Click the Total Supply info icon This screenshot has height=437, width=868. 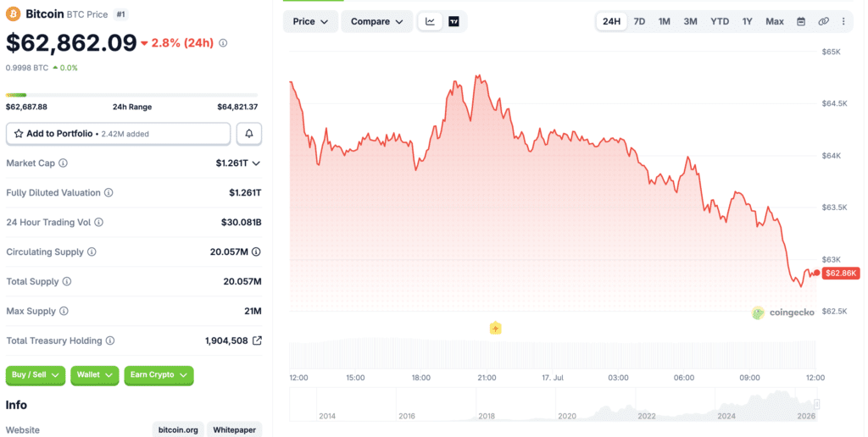[67, 281]
